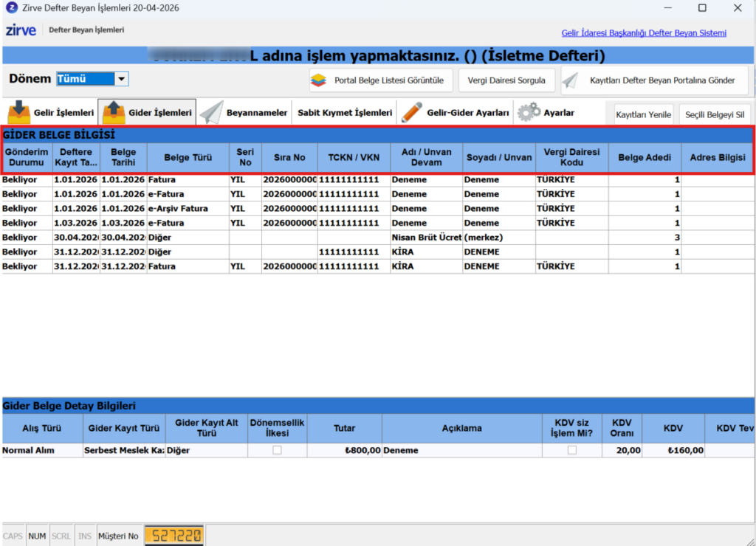
Task: Click the Vergi Dairesi Kodu column header
Action: 571,157
